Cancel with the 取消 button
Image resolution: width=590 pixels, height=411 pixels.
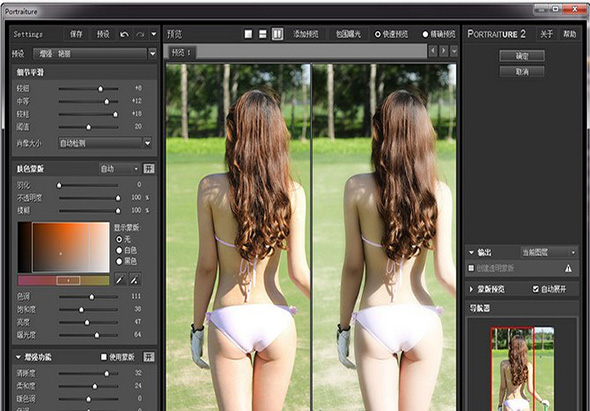click(x=522, y=71)
